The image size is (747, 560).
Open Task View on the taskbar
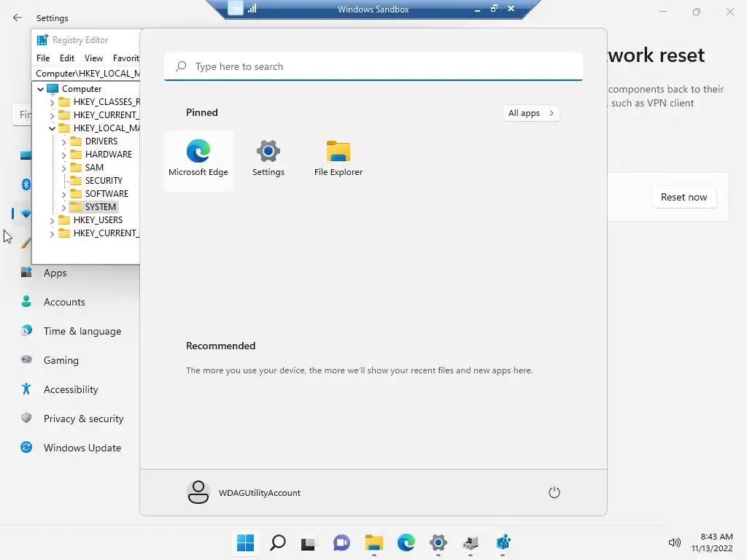[x=309, y=542]
